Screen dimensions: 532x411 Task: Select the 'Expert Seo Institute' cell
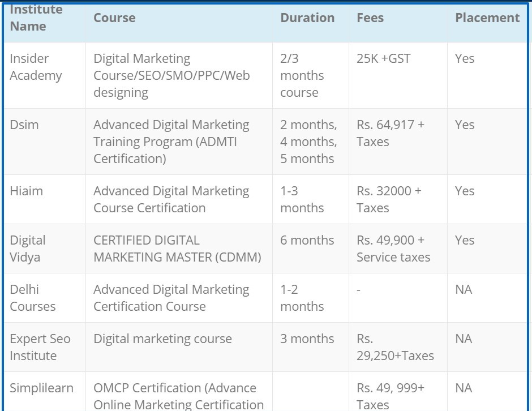click(x=45, y=347)
